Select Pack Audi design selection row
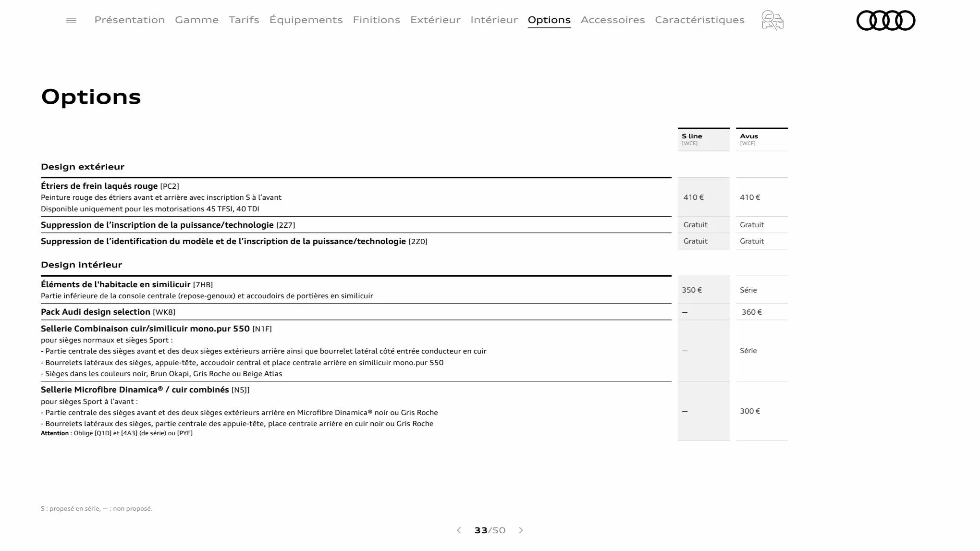The image size is (980, 551). [x=356, y=312]
